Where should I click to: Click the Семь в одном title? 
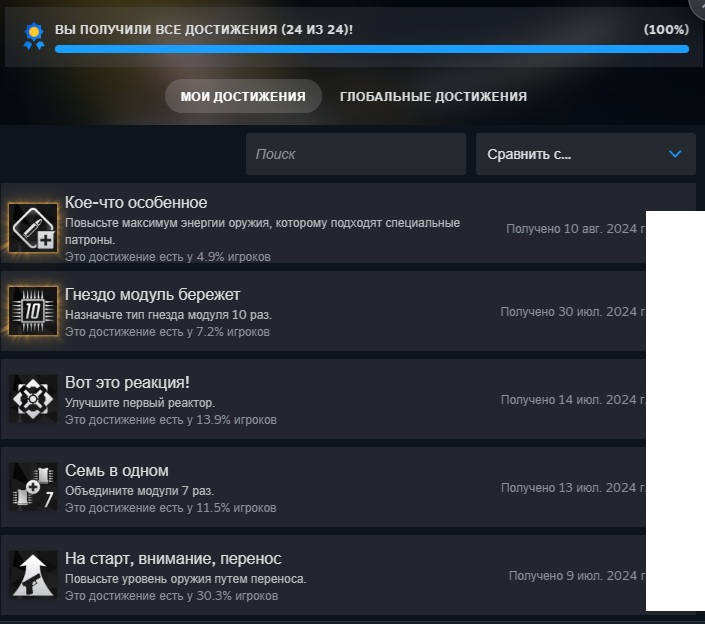(117, 471)
